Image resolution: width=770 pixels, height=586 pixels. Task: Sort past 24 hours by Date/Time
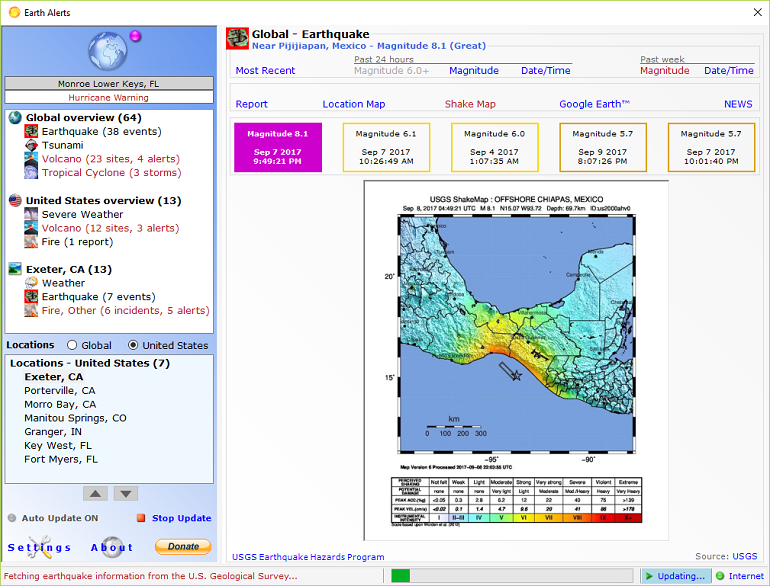click(546, 71)
